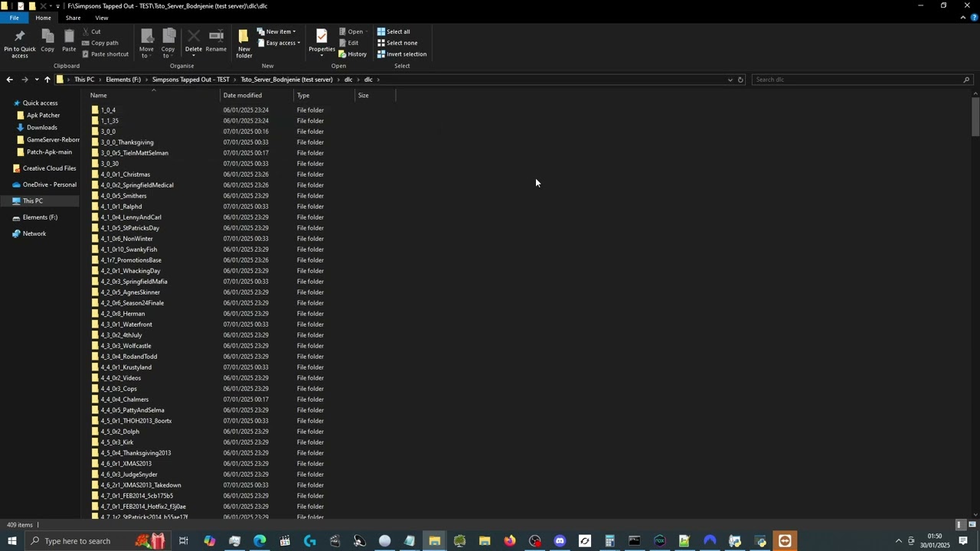Sort by the Date modified column header

(x=257, y=96)
